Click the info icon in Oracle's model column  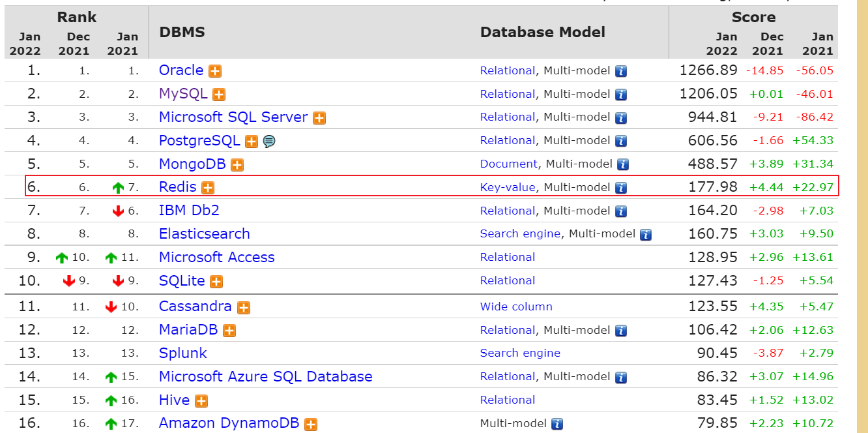pyautogui.click(x=621, y=71)
